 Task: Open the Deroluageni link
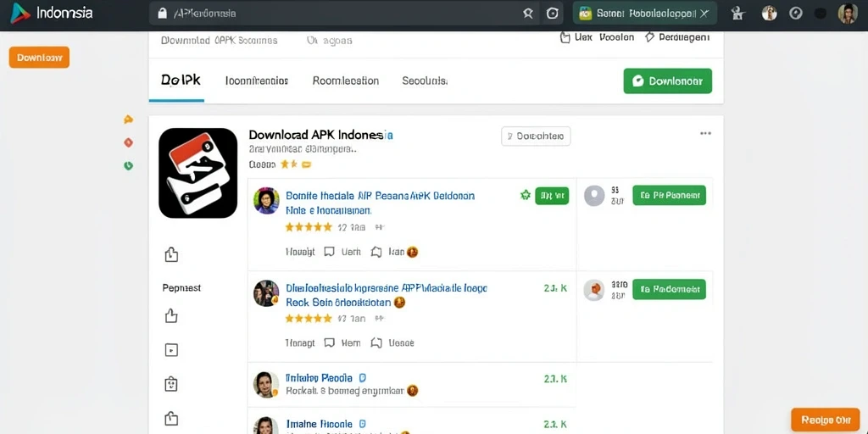(677, 37)
